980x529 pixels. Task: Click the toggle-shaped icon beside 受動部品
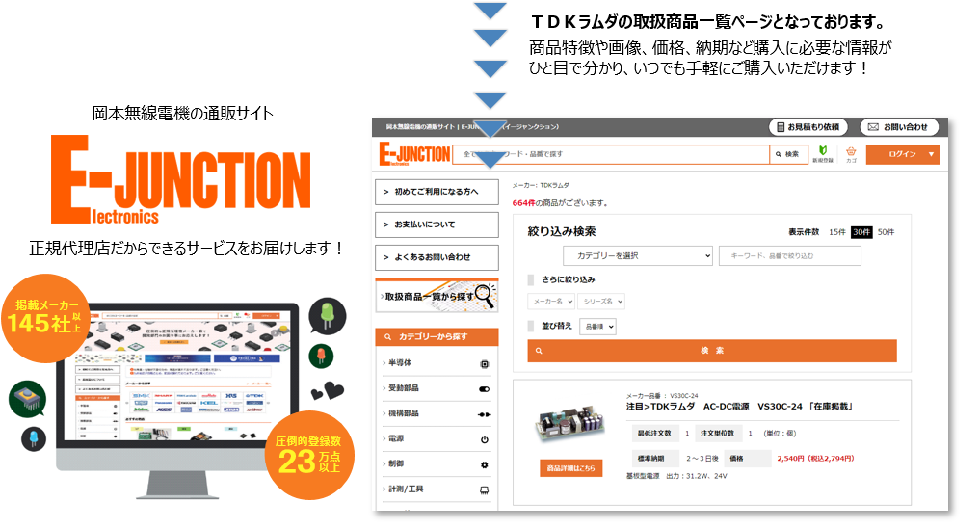[484, 389]
